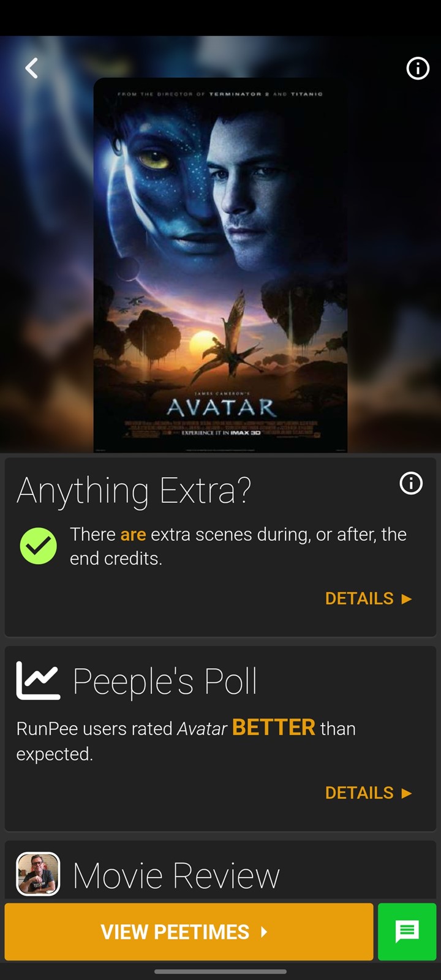Tap arrow icon on View Peetimes button

264,932
